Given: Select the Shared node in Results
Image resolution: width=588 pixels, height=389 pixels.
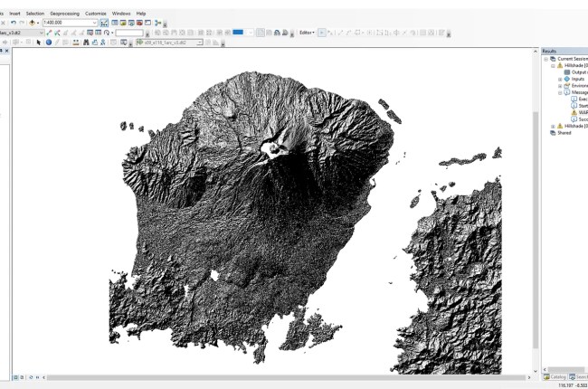Looking at the screenshot, I should pos(564,133).
